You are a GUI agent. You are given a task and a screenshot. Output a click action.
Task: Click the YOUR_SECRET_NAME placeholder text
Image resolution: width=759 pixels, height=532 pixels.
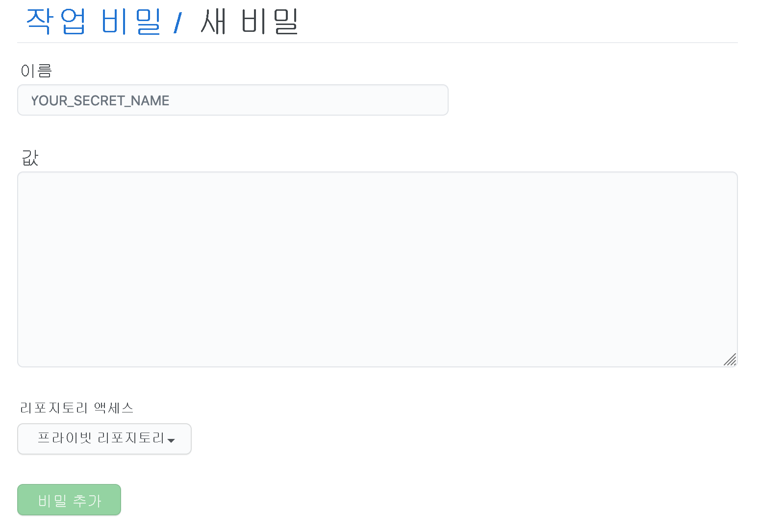[x=100, y=100]
